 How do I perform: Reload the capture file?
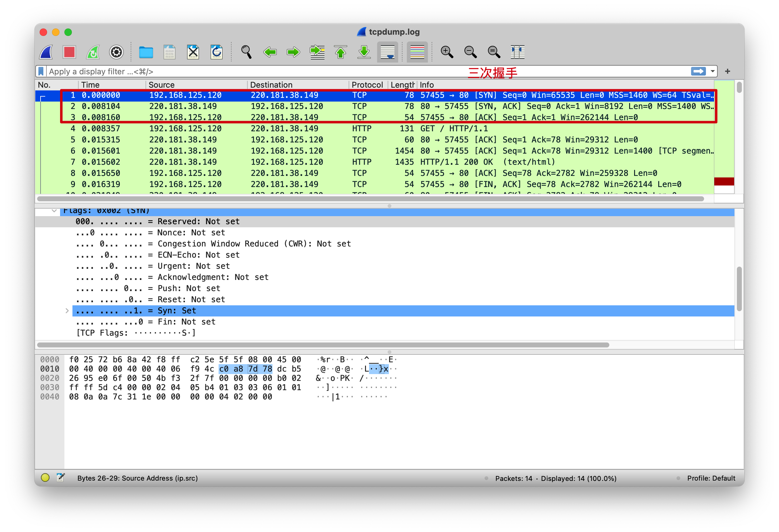click(216, 52)
